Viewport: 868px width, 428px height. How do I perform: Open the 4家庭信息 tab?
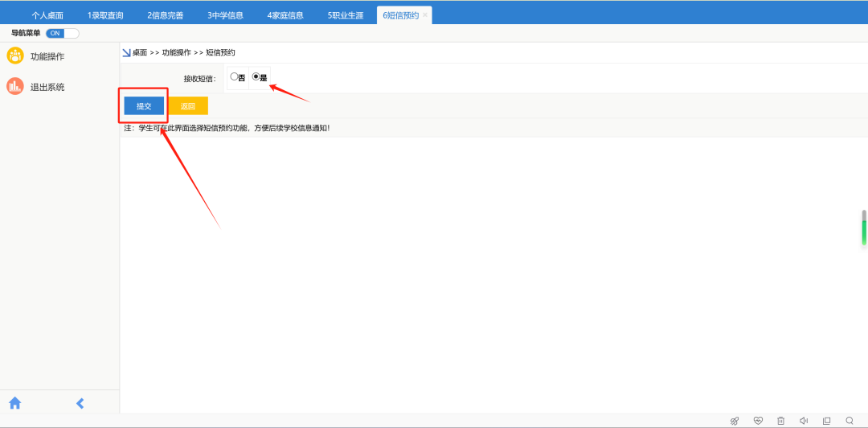285,15
